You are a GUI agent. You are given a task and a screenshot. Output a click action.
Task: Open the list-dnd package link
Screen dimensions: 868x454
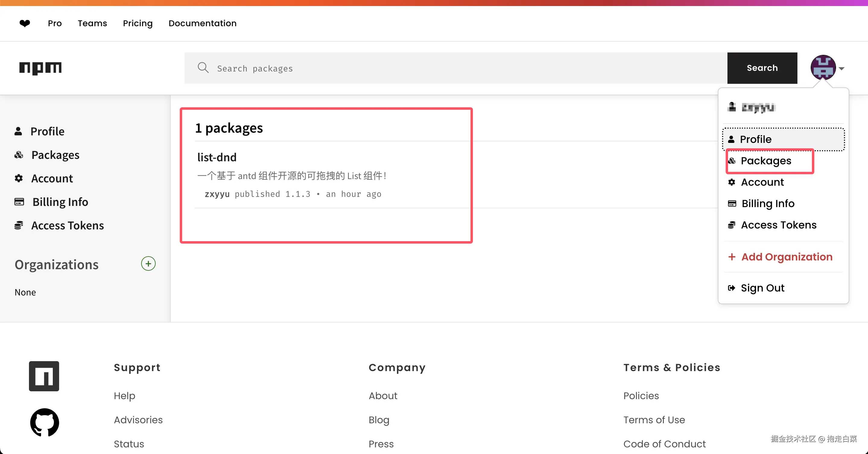click(x=217, y=157)
